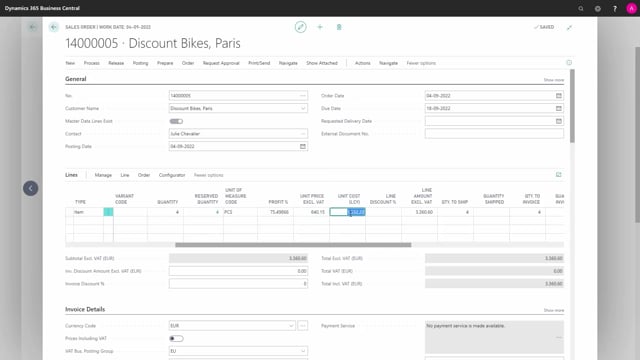
Task: Open the Prepare menu
Action: (165, 63)
